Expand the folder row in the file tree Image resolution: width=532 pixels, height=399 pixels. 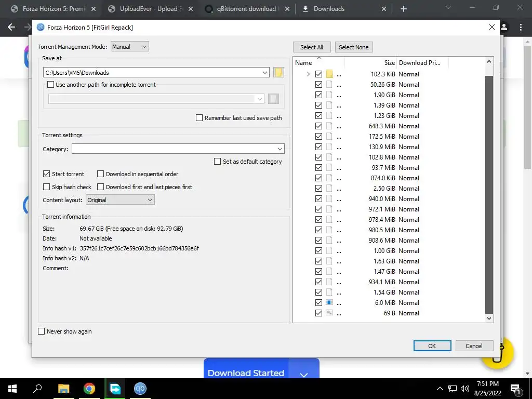pyautogui.click(x=308, y=74)
